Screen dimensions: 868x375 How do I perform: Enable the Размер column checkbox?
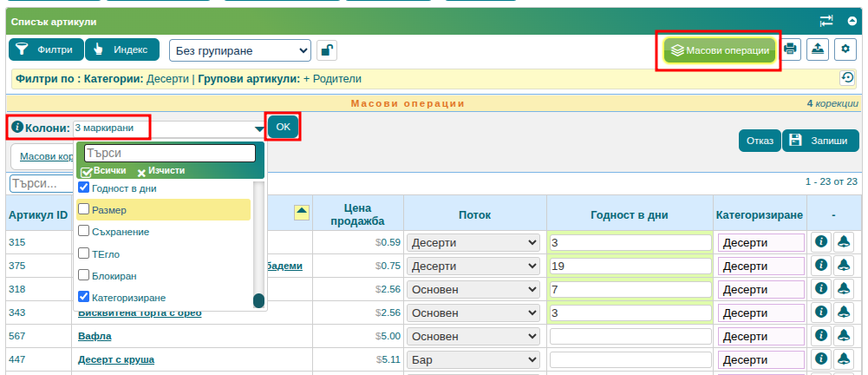point(84,209)
